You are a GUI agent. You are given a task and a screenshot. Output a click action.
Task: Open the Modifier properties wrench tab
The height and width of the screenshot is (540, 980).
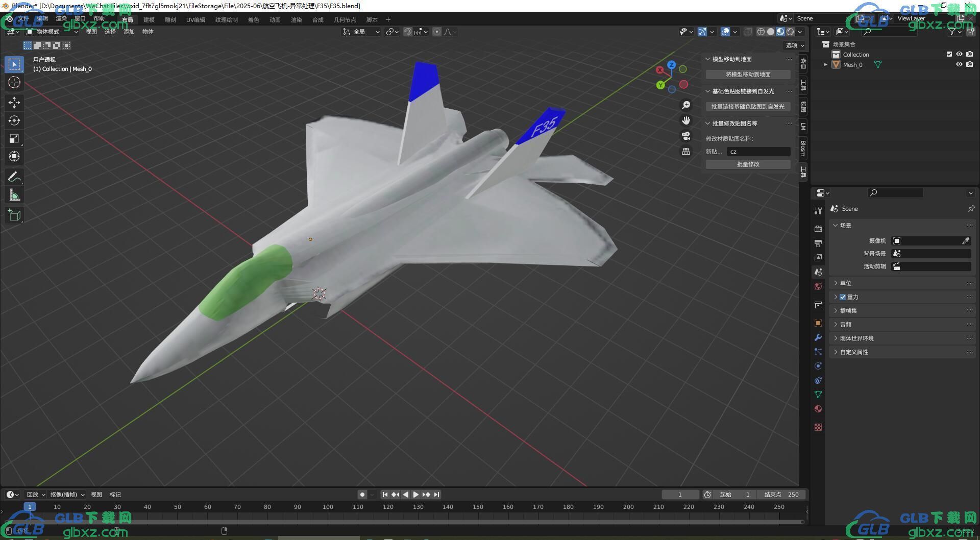818,337
